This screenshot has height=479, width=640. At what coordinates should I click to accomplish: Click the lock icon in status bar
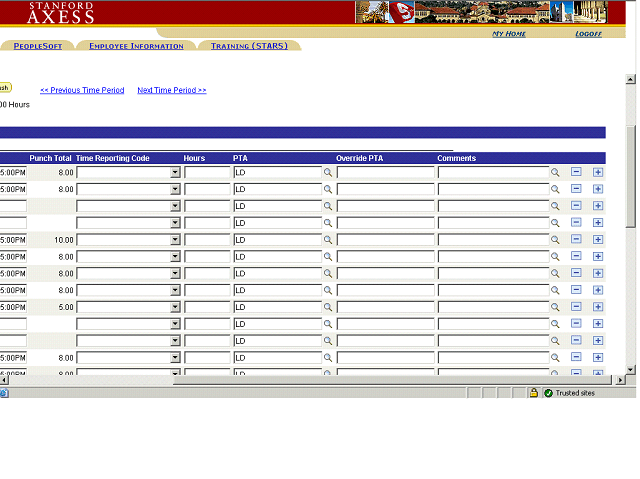pos(534,393)
